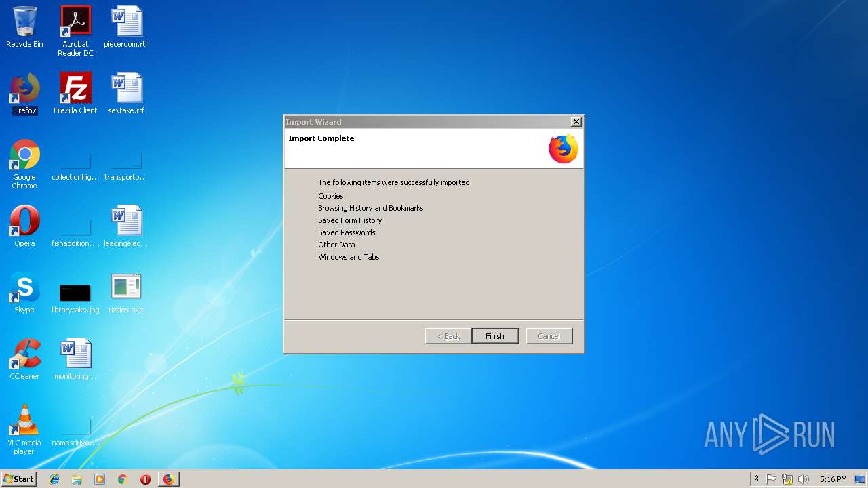Select the rizzles.exe file icon
Viewport: 868px width, 488px height.
click(126, 293)
